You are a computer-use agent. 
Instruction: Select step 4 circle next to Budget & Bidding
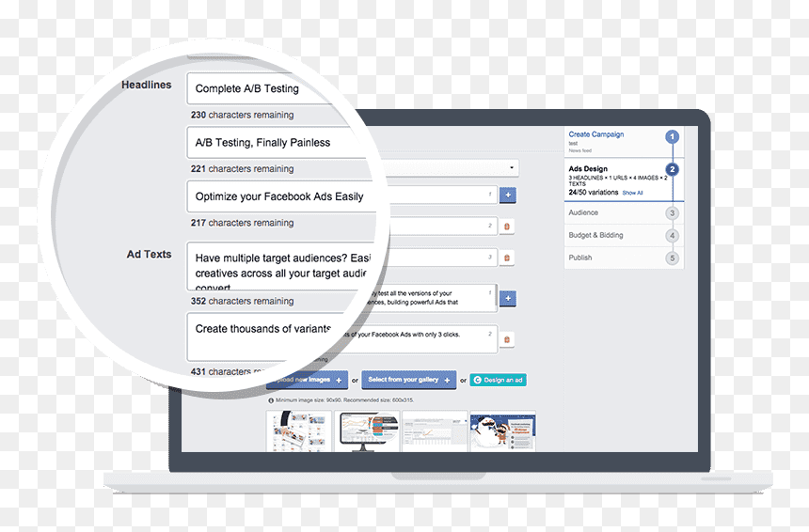coord(672,236)
